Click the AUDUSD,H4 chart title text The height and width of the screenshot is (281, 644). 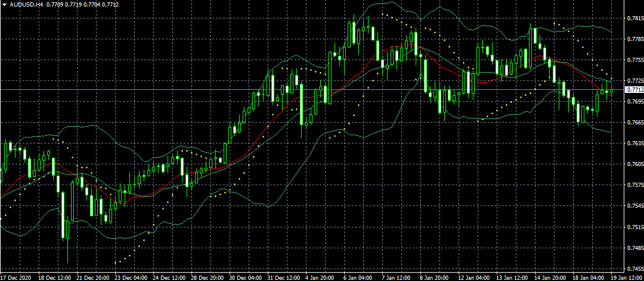[26, 5]
